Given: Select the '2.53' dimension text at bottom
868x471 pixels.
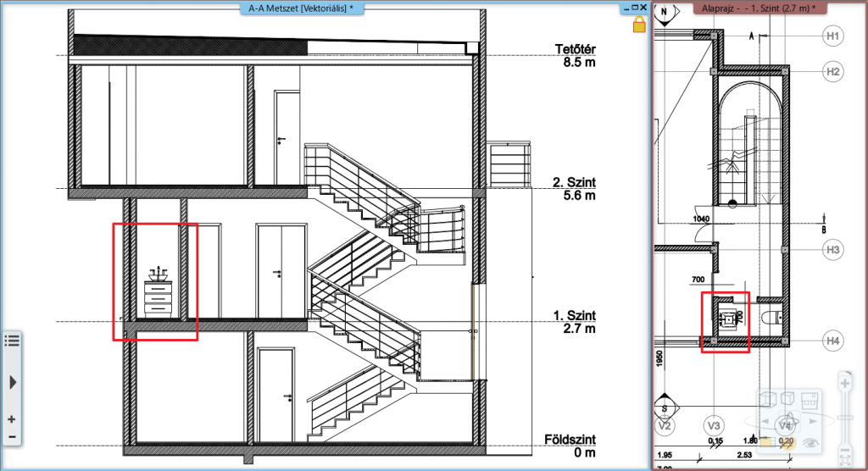Looking at the screenshot, I should pyautogui.click(x=745, y=455).
